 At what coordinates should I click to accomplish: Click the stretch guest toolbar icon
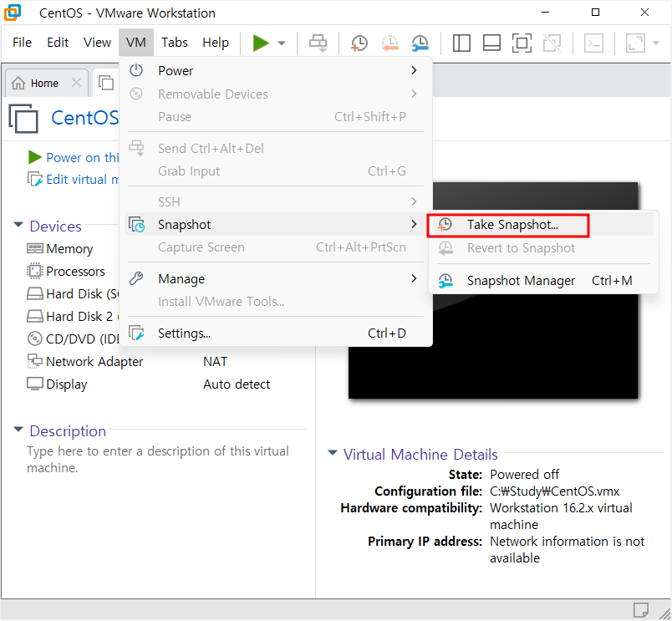point(635,43)
